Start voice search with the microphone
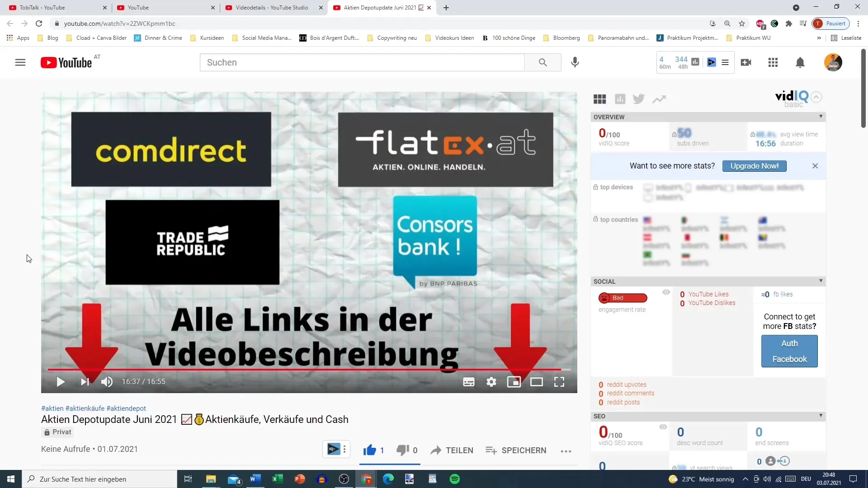This screenshot has width=868, height=488. [x=575, y=62]
